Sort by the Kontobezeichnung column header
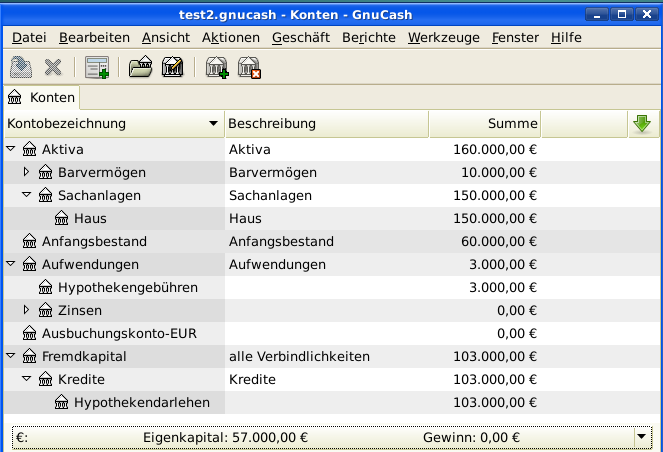 [x=112, y=124]
